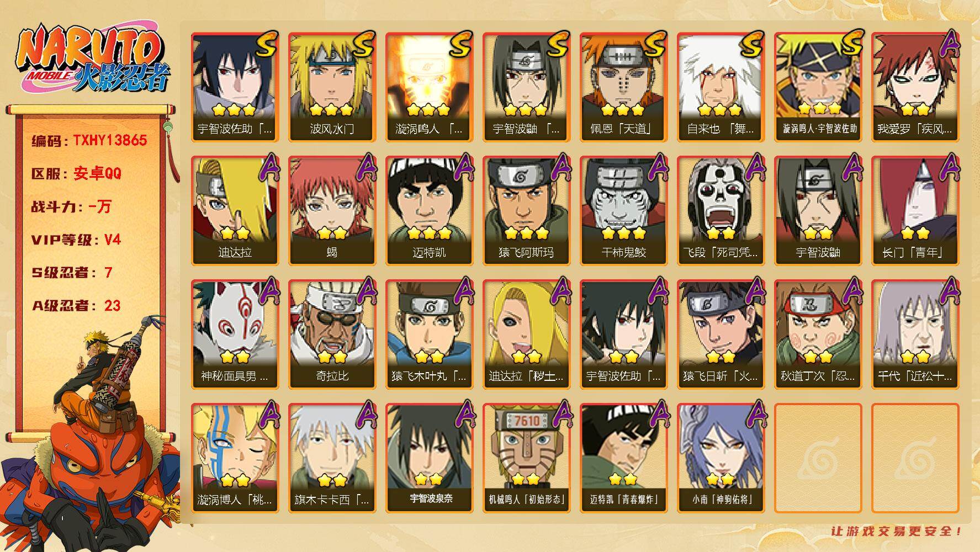Select the 小南「神驹佑将」 card

(721, 458)
